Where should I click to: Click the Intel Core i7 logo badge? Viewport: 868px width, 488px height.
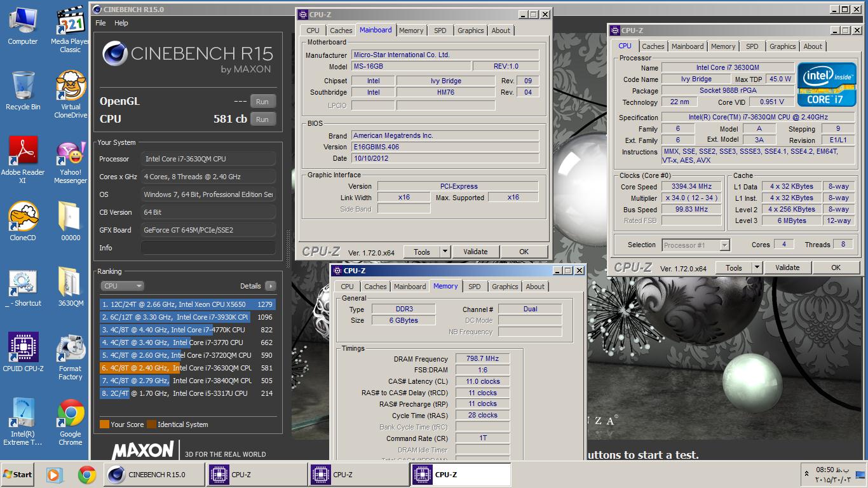click(x=826, y=85)
